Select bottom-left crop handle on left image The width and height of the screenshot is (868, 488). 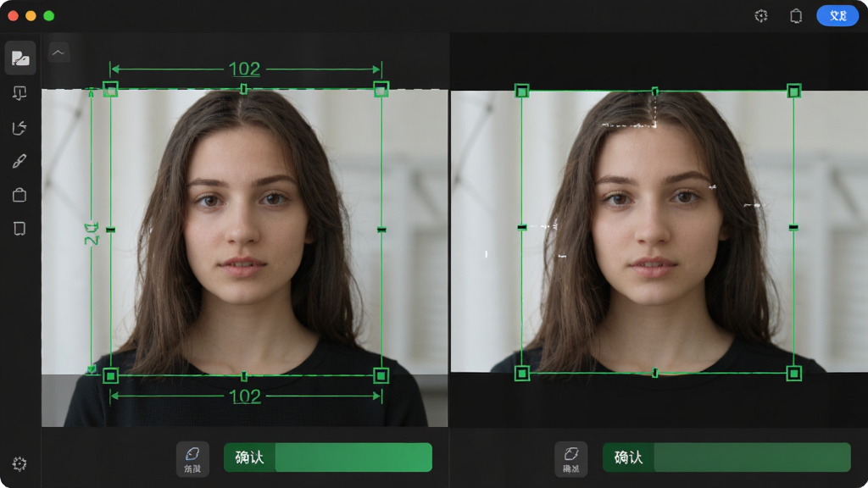point(110,375)
